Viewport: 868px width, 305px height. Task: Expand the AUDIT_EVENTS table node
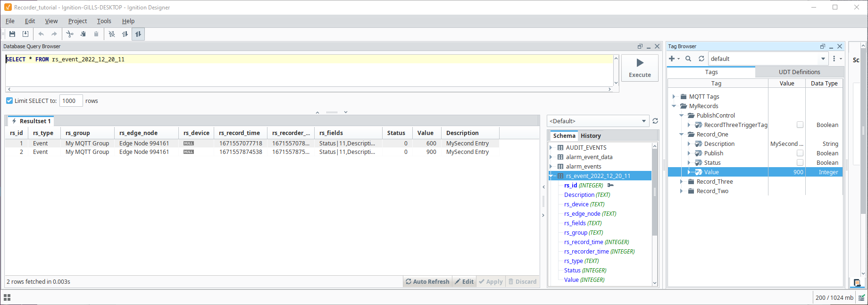pyautogui.click(x=551, y=147)
